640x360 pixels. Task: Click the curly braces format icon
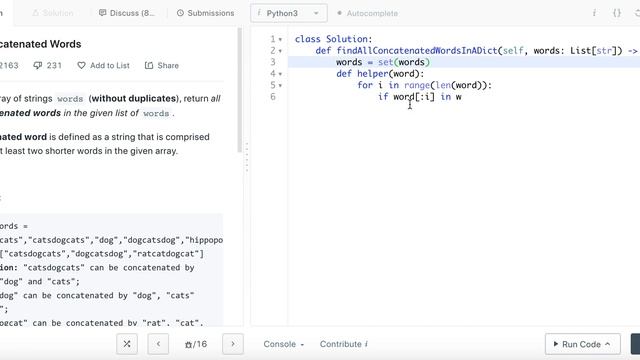617,13
